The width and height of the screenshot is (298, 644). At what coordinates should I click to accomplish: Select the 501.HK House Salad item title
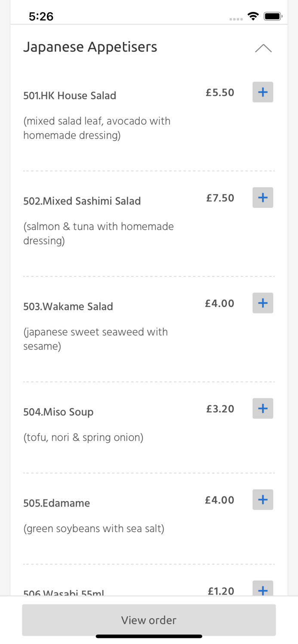tap(70, 95)
